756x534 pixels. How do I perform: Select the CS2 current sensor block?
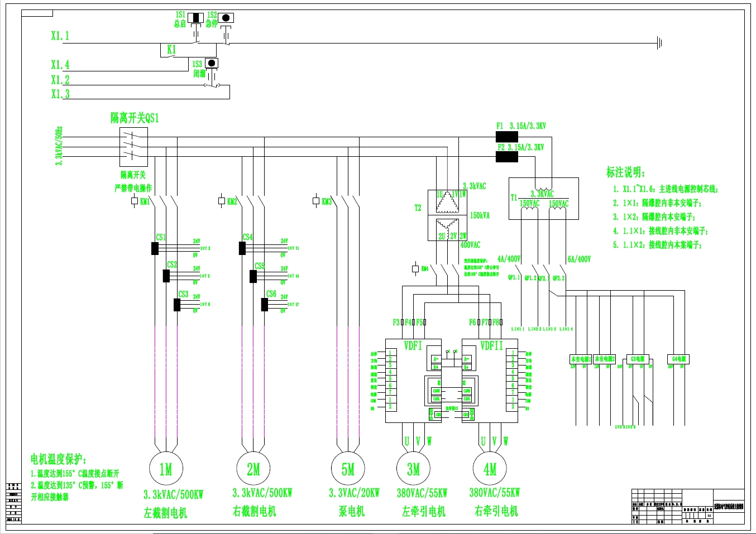[166, 276]
